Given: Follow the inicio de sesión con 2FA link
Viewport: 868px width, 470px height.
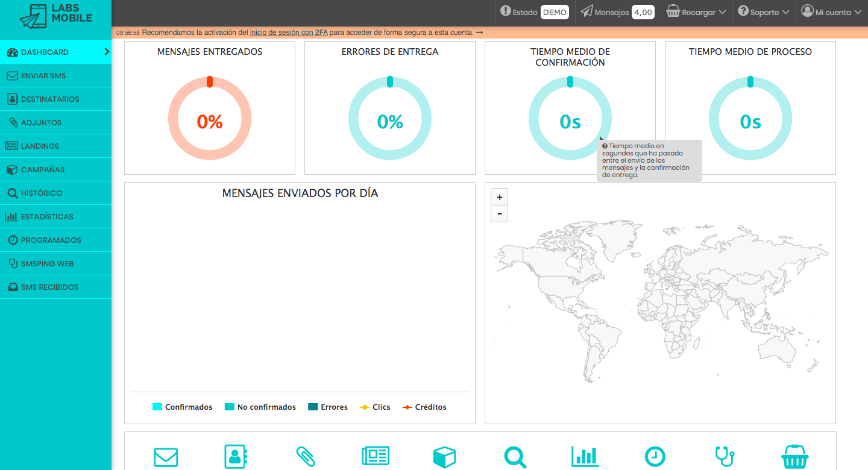Looking at the screenshot, I should point(289,33).
